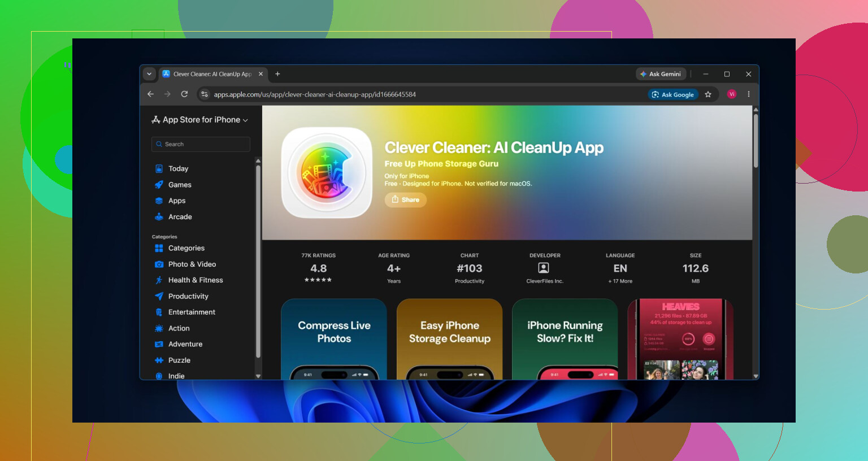
Task: Click the 112.6 MB size info
Action: 696,268
